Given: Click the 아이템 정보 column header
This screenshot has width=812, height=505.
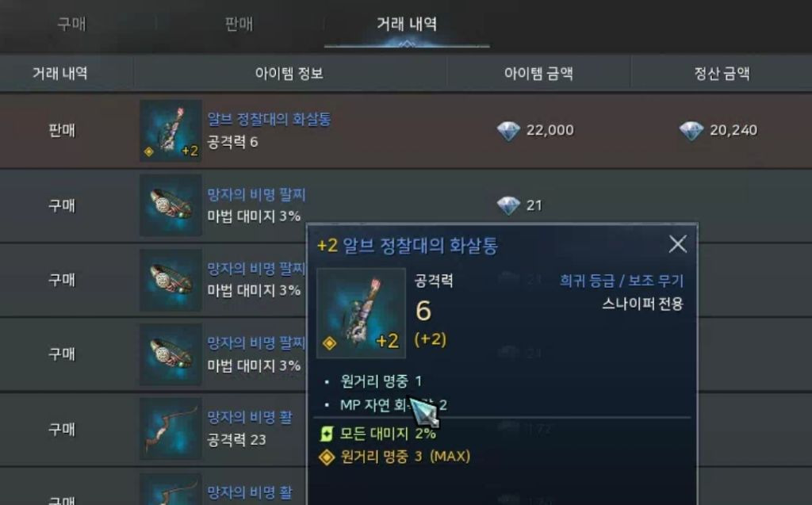Looking at the screenshot, I should coord(289,74).
